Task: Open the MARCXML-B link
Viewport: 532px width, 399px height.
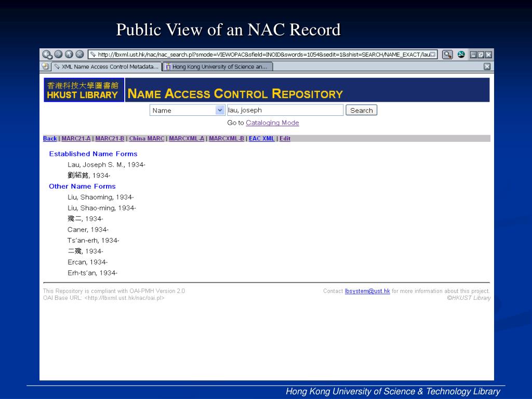Action: [x=227, y=138]
